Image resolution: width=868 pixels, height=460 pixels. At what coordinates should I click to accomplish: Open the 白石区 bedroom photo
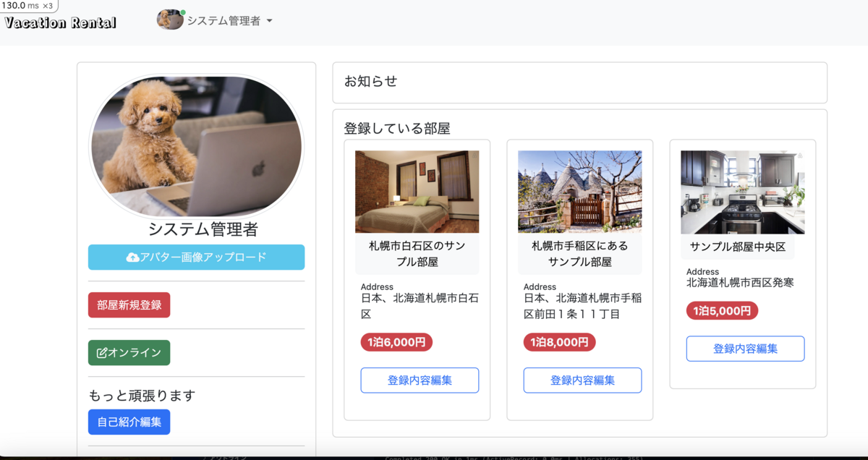point(417,192)
